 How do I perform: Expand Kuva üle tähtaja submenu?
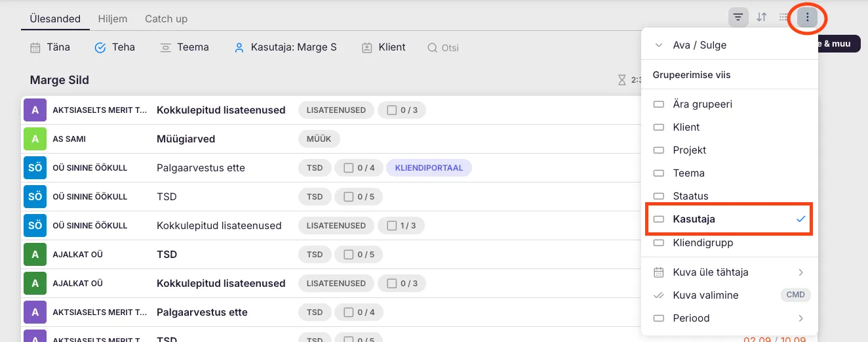[729, 272]
